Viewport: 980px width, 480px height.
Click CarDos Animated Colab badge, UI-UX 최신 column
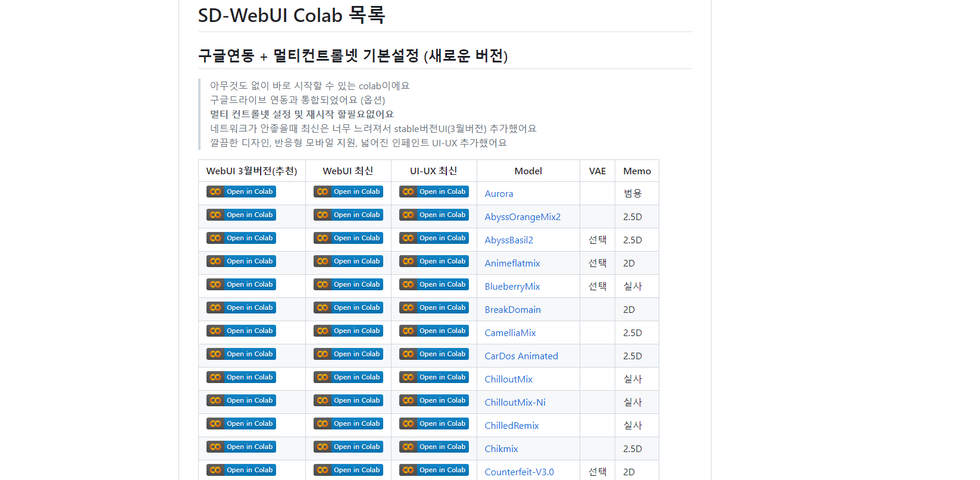point(434,354)
